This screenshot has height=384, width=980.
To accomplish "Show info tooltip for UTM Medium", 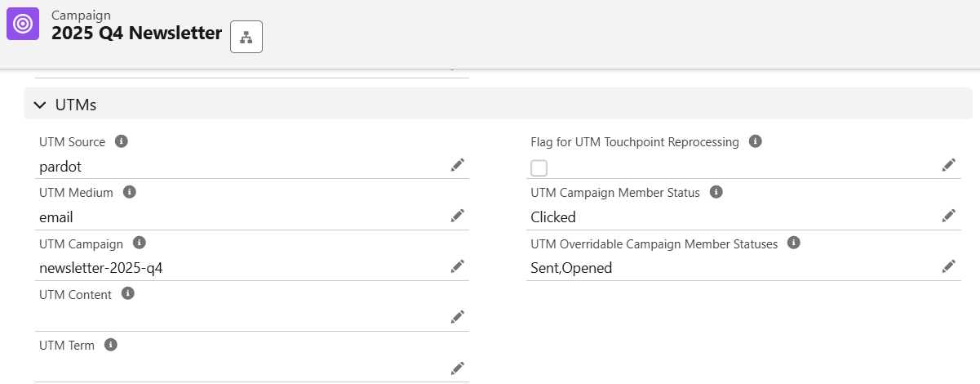I will [x=129, y=192].
